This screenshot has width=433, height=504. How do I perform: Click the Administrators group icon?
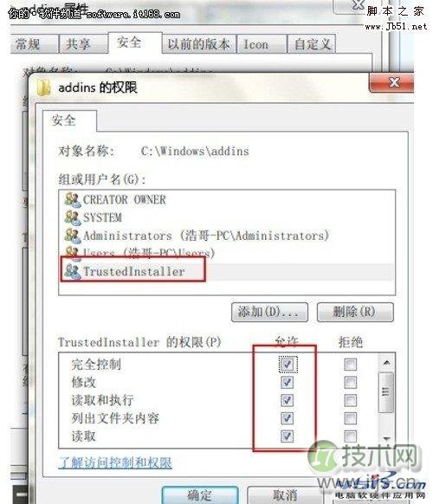pyautogui.click(x=73, y=235)
